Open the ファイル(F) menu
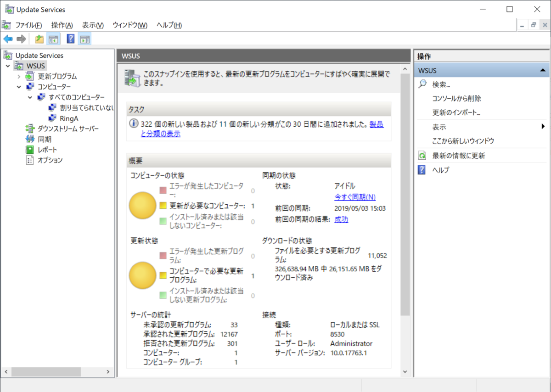This screenshot has height=392, width=551. [x=28, y=25]
